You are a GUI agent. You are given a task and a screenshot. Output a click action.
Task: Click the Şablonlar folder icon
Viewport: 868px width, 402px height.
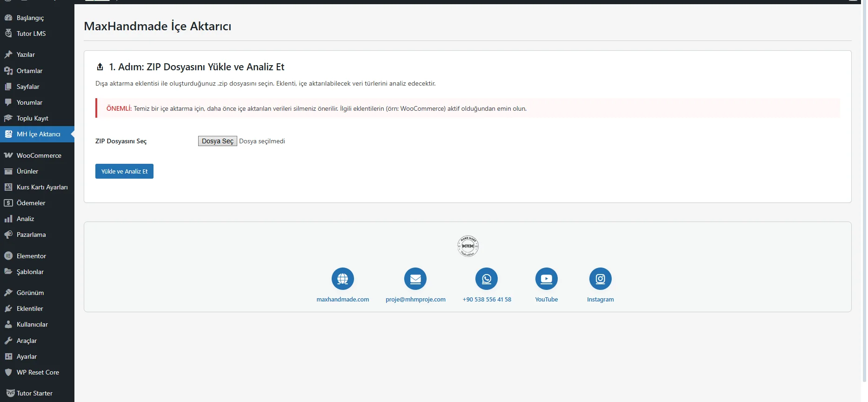pyautogui.click(x=8, y=272)
